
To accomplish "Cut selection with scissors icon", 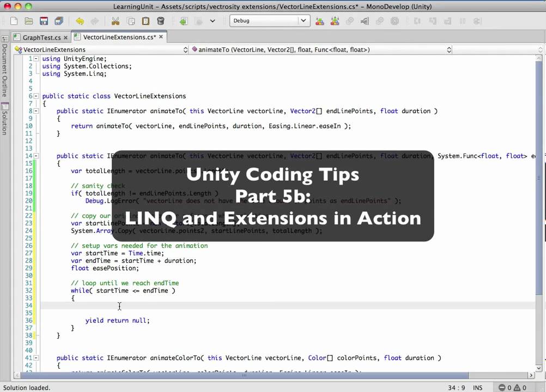I will point(116,21).
